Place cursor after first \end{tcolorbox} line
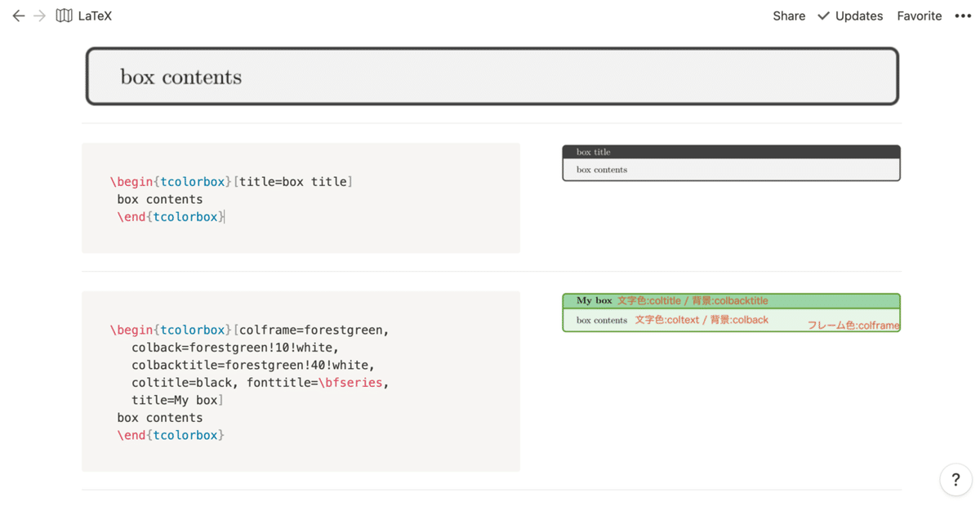The width and height of the screenshot is (980, 506). 225,217
